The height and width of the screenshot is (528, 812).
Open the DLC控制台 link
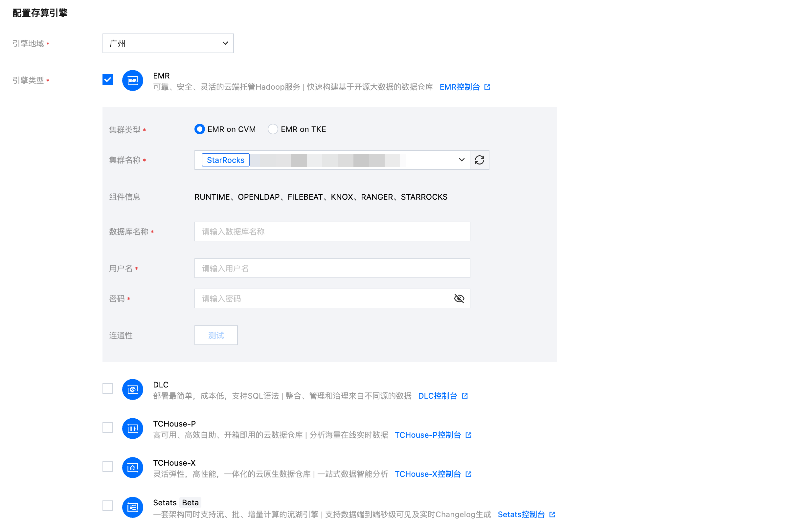pos(438,396)
